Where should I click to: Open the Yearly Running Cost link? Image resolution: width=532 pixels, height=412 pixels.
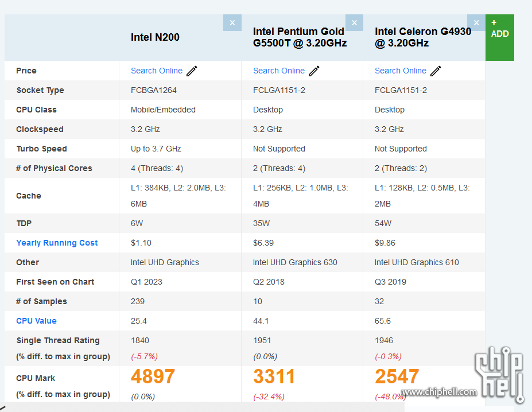click(57, 243)
